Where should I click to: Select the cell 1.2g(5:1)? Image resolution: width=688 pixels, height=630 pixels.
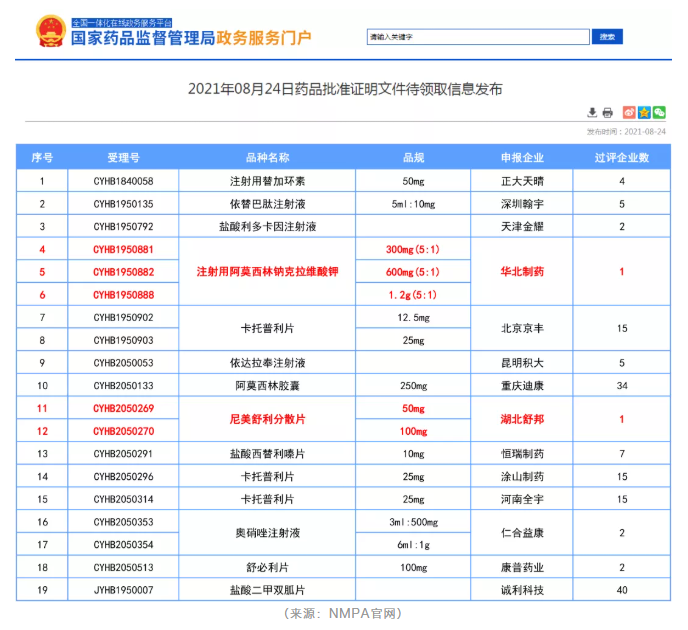click(x=413, y=295)
